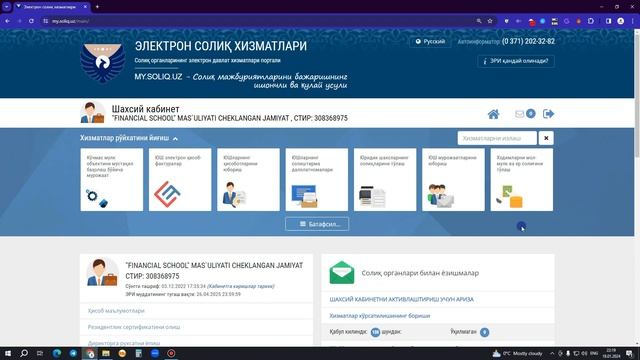The height and width of the screenshot is (360, 640).
Task: Open the Windows notification center icon
Action: 629,353
